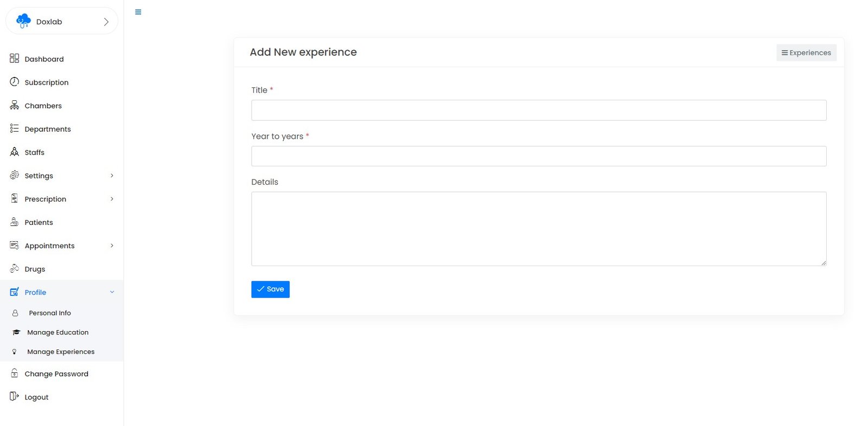Screen dimensions: 868x426
Task: Click the Departments list icon
Action: pyautogui.click(x=15, y=128)
